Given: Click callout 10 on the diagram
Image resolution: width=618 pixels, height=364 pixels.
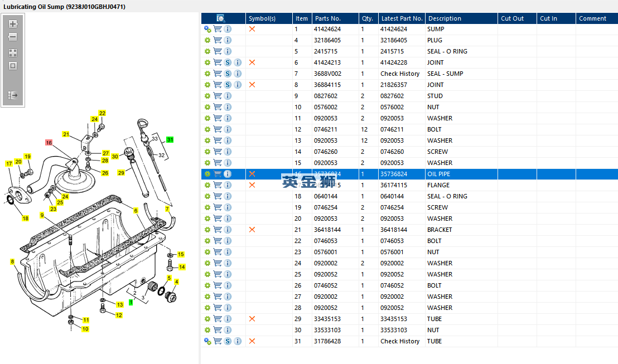Looking at the screenshot, I should pos(85,329).
